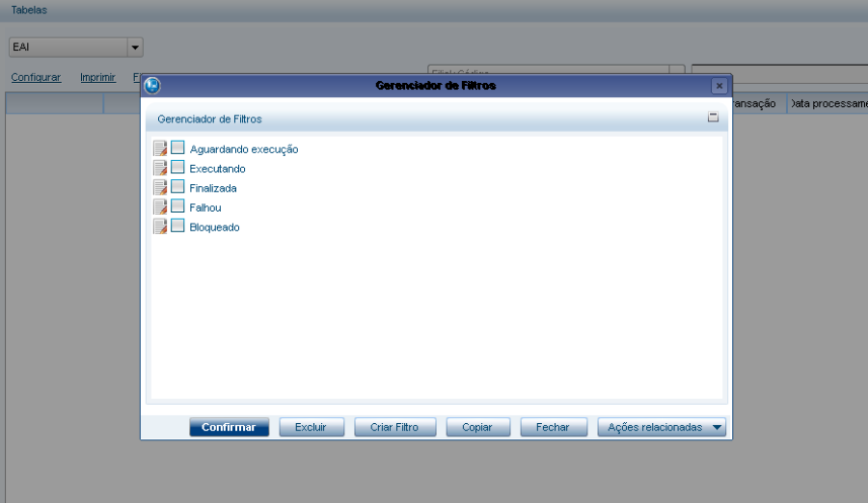The image size is (868, 503).
Task: Close the Gerenciador de Filtros dialog
Action: pos(719,86)
